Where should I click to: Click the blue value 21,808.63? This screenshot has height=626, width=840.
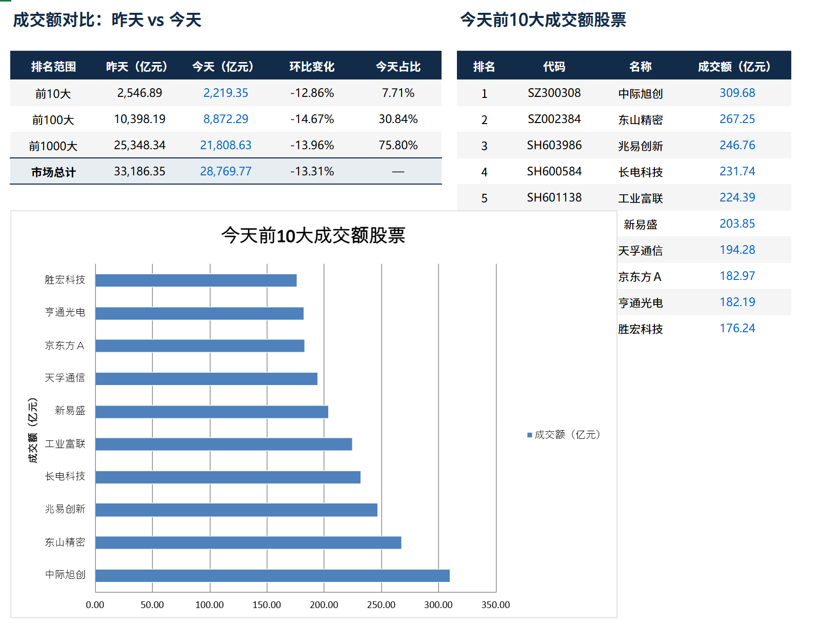(226, 145)
